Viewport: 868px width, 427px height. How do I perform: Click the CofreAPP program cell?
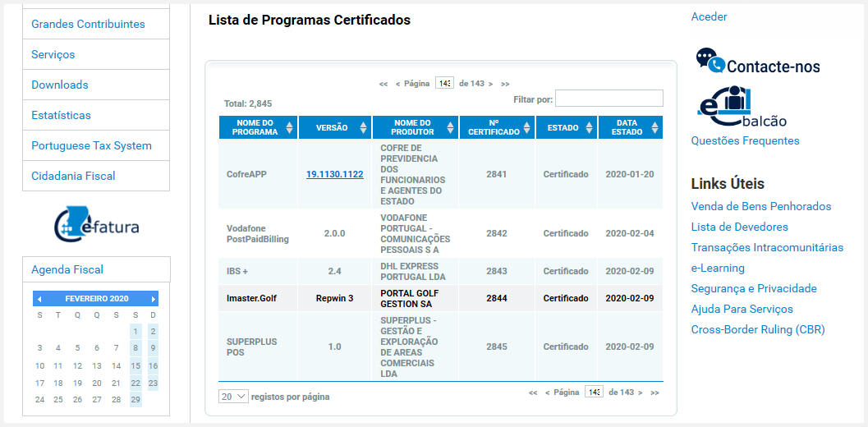click(x=259, y=174)
